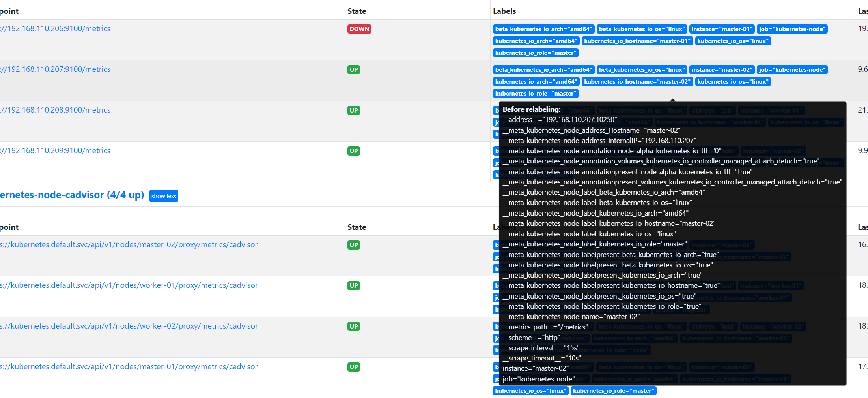Click job="kubernetes-node" label in master-01 row

[792, 29]
